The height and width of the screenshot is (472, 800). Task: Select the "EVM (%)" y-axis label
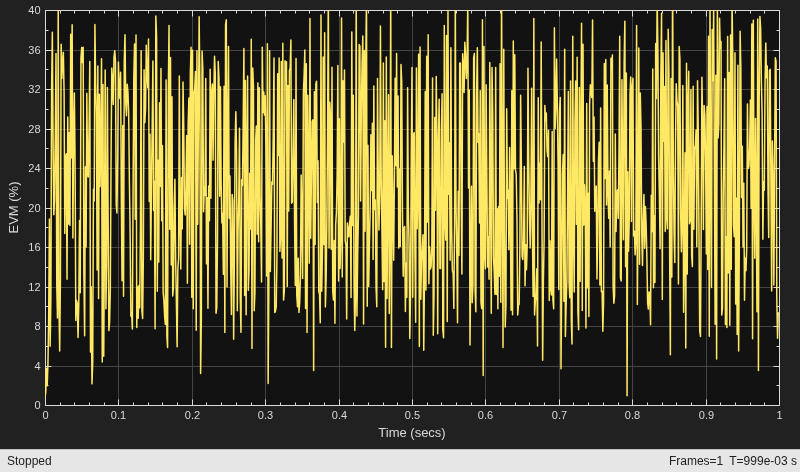[14, 208]
